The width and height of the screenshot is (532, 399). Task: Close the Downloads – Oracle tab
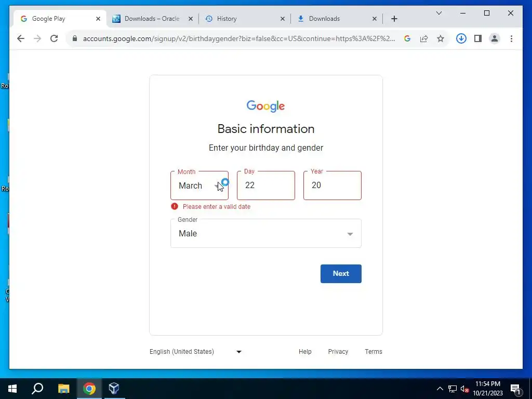pos(191,19)
